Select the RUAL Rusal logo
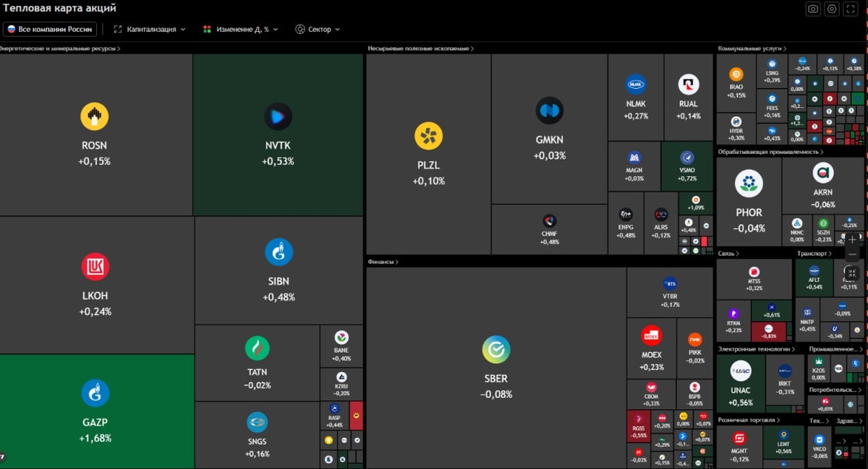 [x=689, y=85]
